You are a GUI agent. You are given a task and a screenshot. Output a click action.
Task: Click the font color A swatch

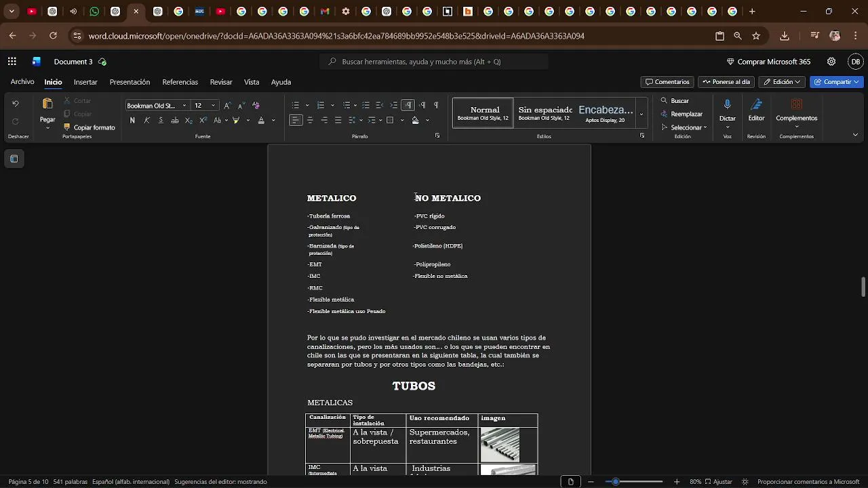tap(261, 120)
